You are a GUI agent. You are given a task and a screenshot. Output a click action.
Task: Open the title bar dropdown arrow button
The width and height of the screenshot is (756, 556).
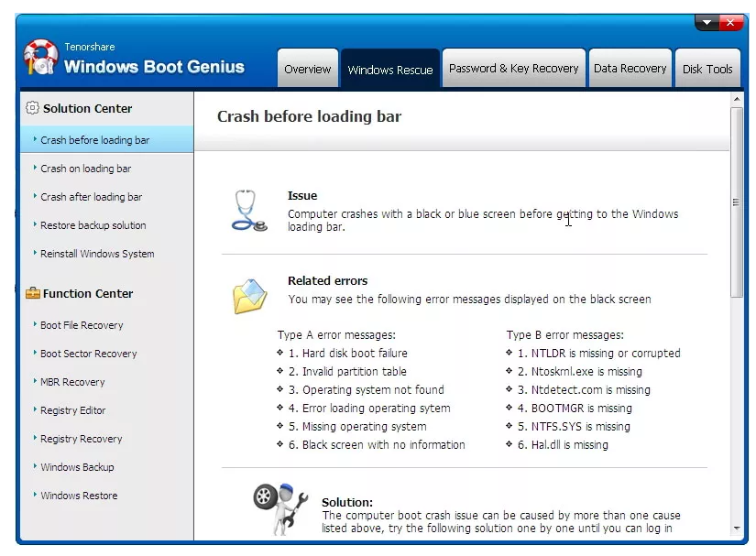tap(706, 22)
